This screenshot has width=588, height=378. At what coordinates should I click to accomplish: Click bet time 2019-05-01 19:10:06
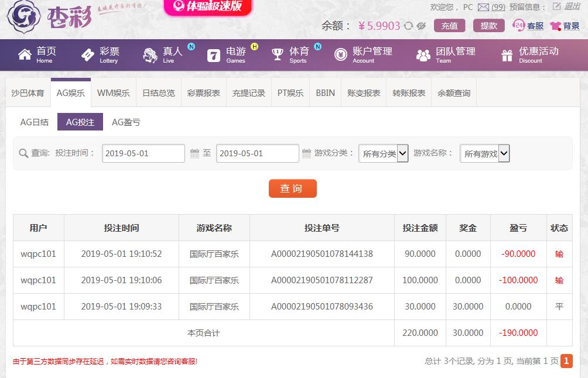point(121,280)
